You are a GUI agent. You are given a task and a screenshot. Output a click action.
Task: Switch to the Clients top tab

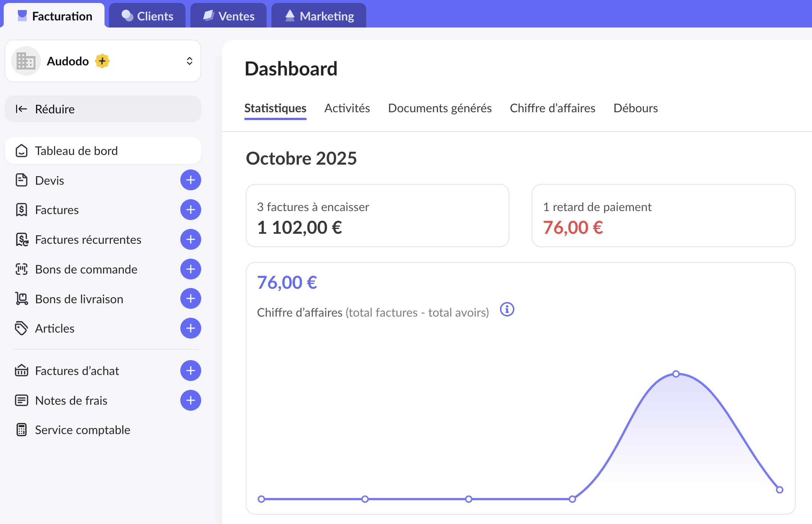pos(148,16)
